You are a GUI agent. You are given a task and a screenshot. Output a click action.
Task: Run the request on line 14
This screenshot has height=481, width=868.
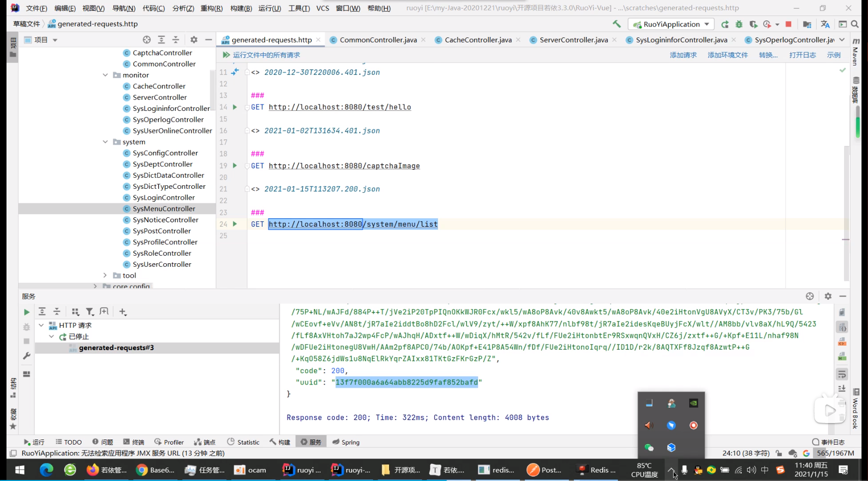[x=235, y=107]
